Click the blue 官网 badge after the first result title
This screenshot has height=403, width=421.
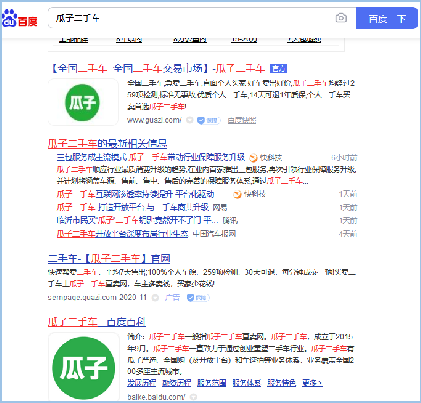pyautogui.click(x=278, y=69)
